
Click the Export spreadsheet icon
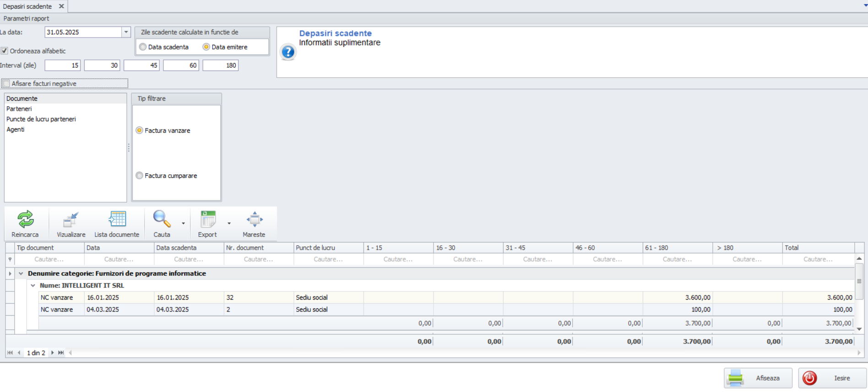(208, 220)
